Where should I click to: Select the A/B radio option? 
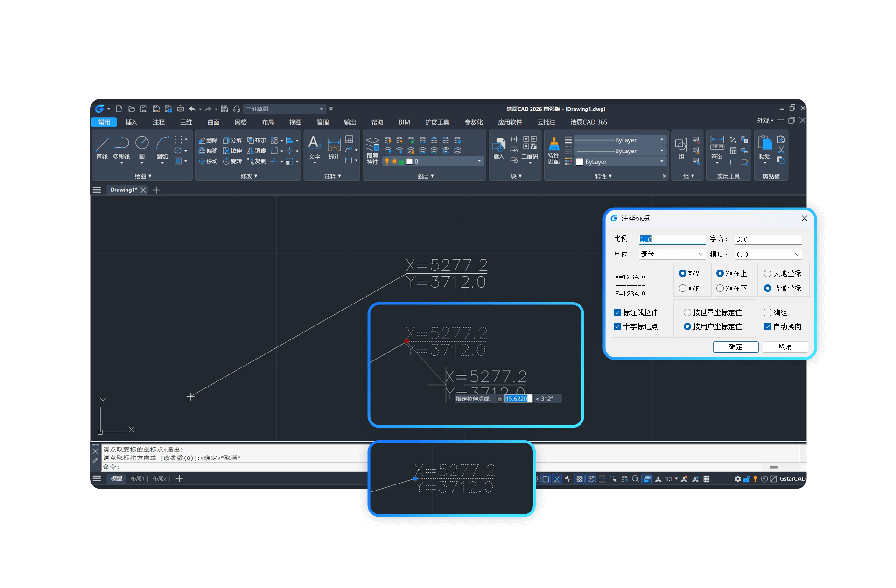click(x=683, y=288)
